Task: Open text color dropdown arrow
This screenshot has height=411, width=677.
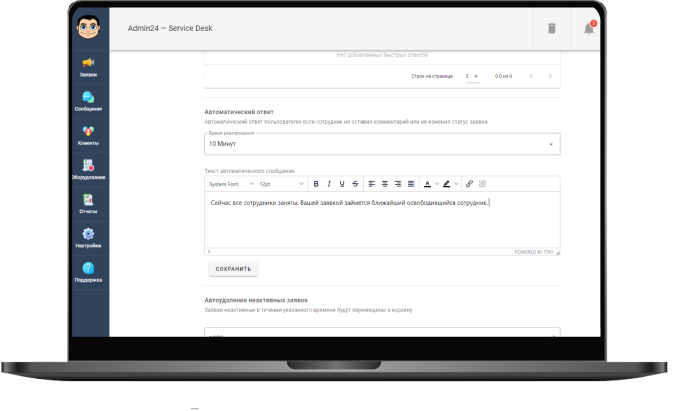Action: pyautogui.click(x=437, y=184)
